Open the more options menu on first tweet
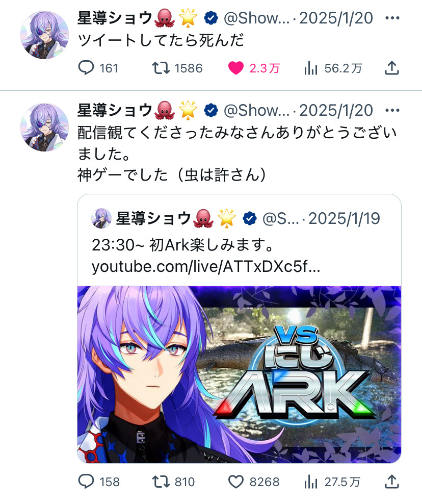The width and height of the screenshot is (422, 504). click(392, 18)
